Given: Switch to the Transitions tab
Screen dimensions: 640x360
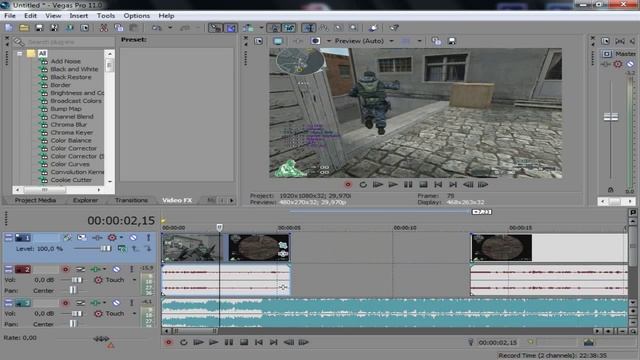Looking at the screenshot, I should pos(131,200).
